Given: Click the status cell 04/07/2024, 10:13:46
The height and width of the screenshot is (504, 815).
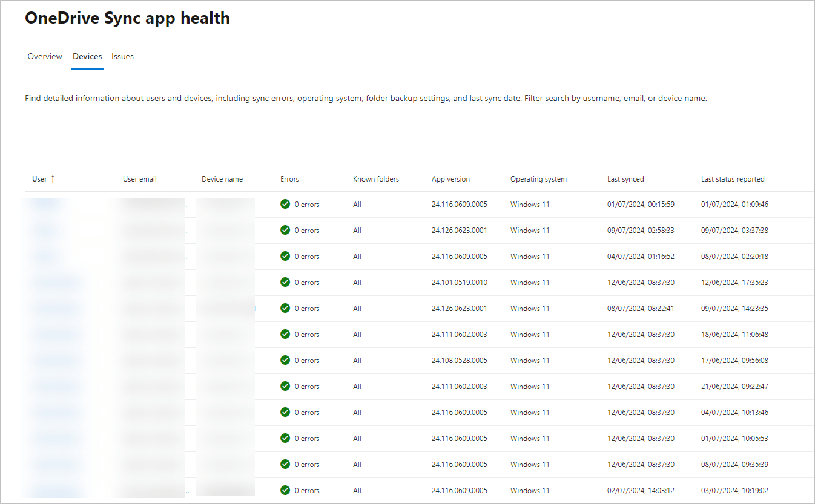Looking at the screenshot, I should click(734, 413).
